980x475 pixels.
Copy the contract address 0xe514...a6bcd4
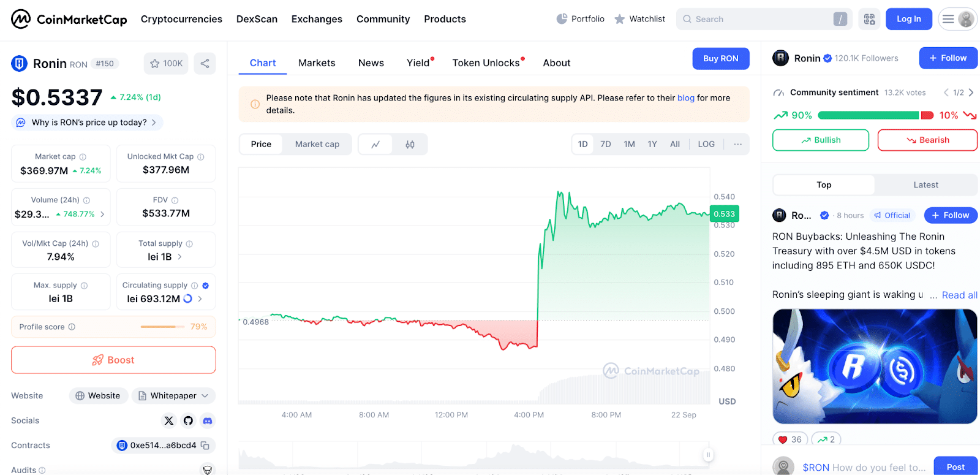coord(205,446)
